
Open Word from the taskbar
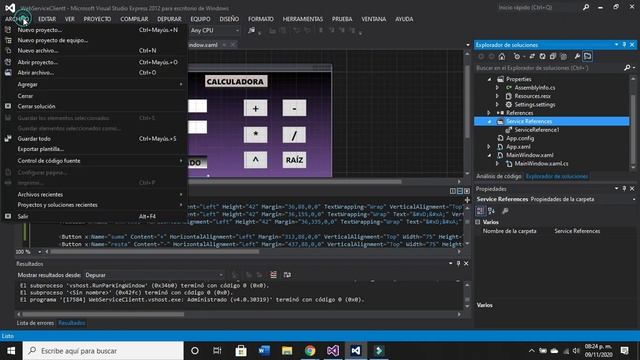[264, 351]
